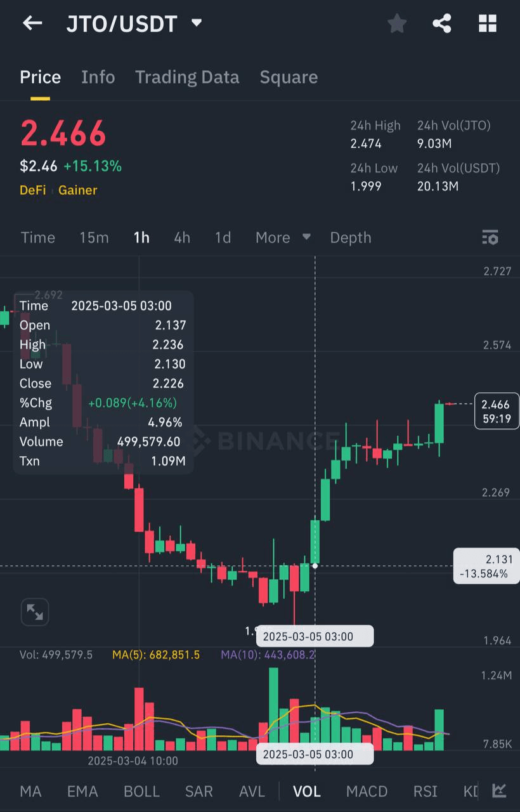This screenshot has height=812, width=520.
Task: Select the 4h interval
Action: (x=182, y=237)
